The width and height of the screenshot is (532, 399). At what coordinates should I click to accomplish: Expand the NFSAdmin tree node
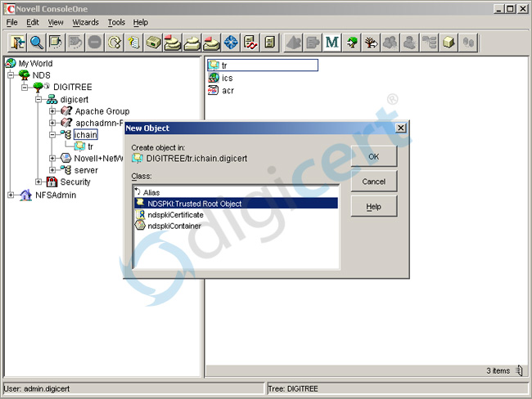coord(11,195)
